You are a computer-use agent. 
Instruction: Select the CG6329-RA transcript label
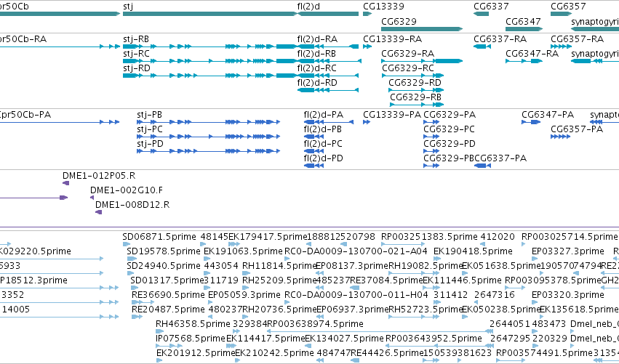408,54
